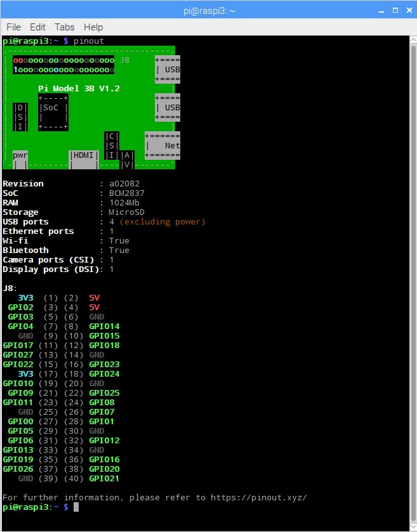Open the Edit menu
This screenshot has height=532, width=417.
click(37, 27)
